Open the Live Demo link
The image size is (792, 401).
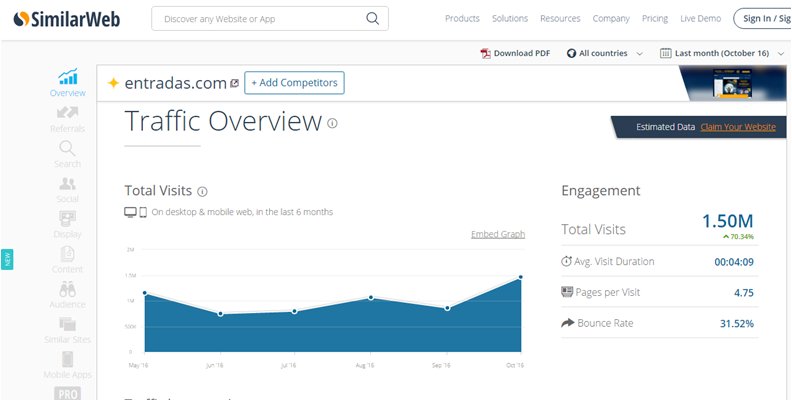(x=700, y=19)
